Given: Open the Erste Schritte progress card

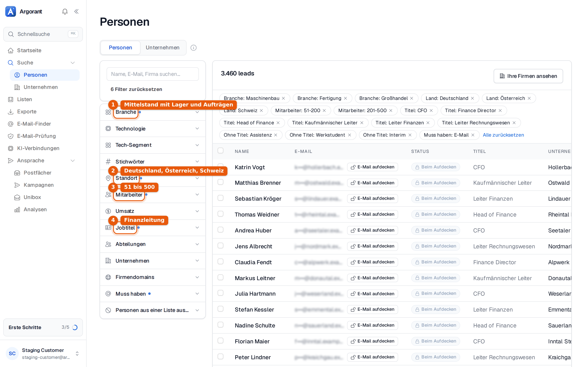Looking at the screenshot, I should click(x=43, y=327).
